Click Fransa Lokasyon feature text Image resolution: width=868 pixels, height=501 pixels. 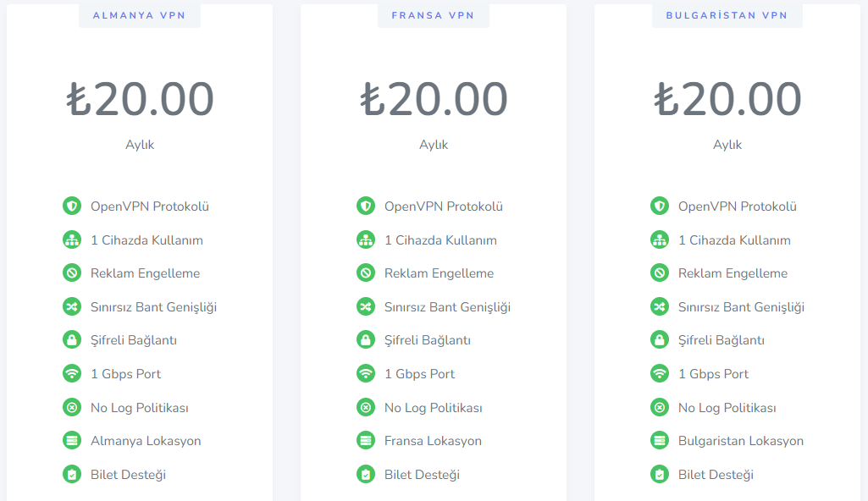pos(433,441)
